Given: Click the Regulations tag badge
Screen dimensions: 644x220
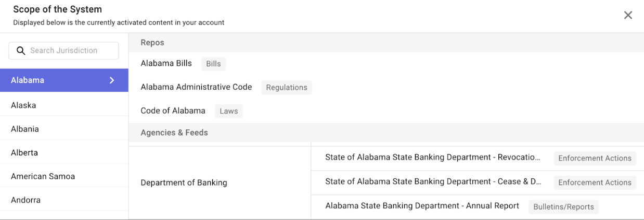Looking at the screenshot, I should tap(286, 88).
